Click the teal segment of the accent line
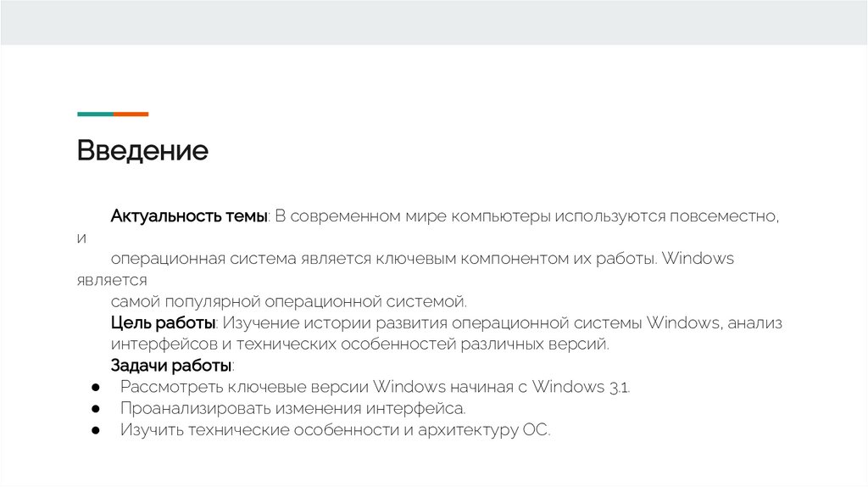The height and width of the screenshot is (487, 868). (95, 114)
